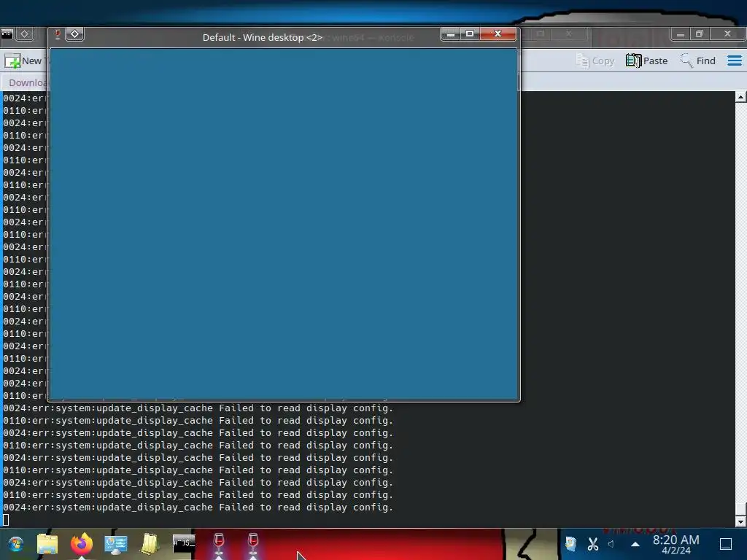The image size is (747, 560).
Task: Open the clipboard scissors tray icon
Action: (593, 544)
